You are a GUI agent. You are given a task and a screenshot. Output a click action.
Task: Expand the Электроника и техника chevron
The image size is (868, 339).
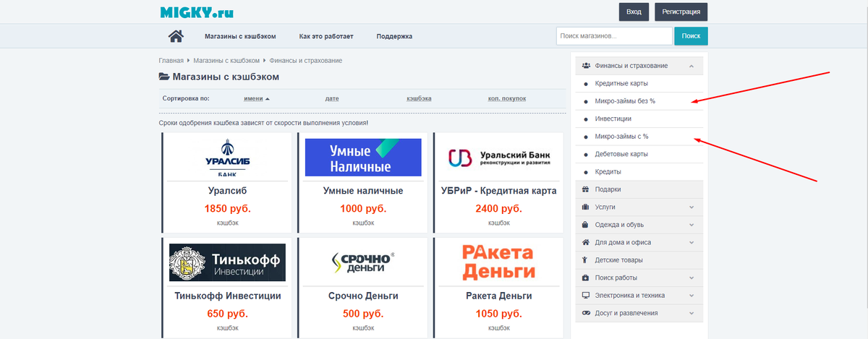tap(692, 296)
